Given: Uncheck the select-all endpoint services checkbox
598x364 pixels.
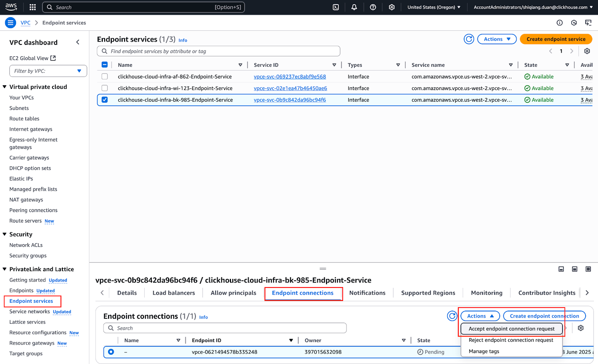Looking at the screenshot, I should tap(105, 64).
